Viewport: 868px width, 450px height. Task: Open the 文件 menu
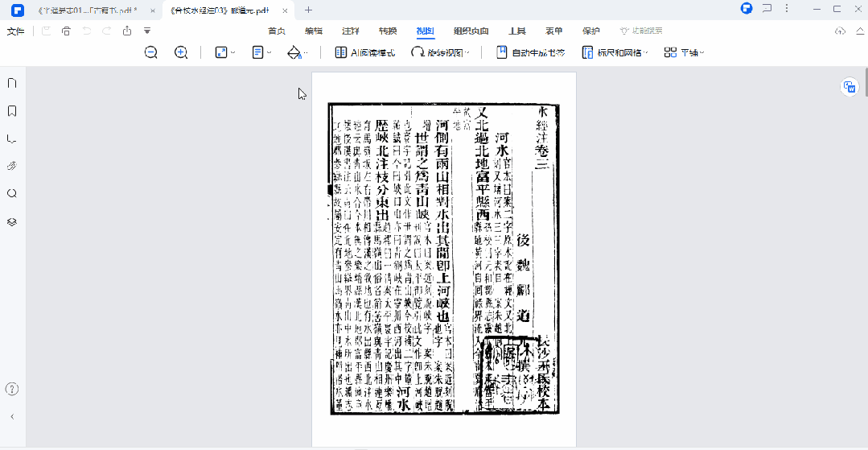16,31
